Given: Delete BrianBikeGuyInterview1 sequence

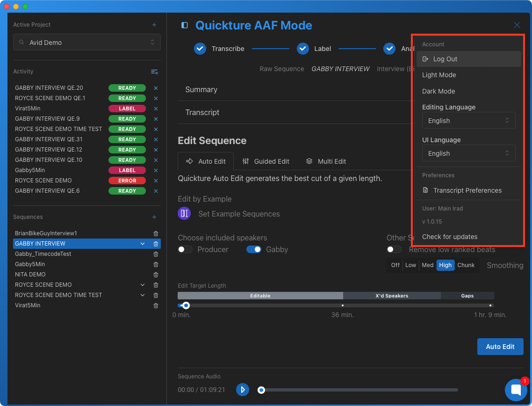Looking at the screenshot, I should (x=156, y=233).
